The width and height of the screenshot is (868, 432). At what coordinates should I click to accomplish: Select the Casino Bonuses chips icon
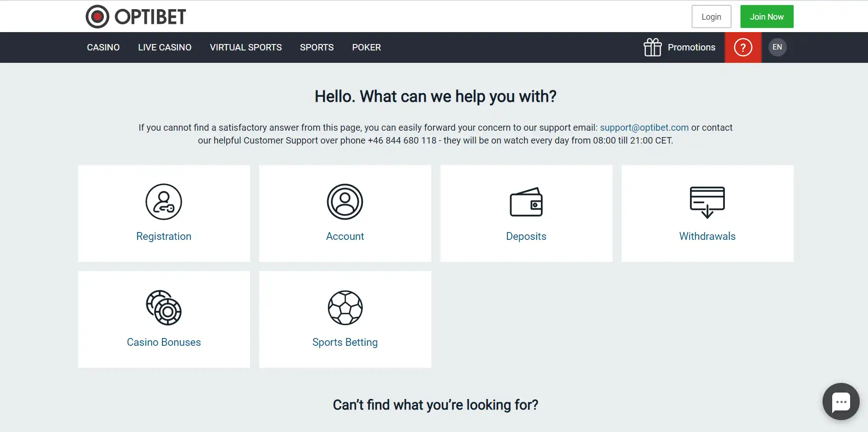[x=164, y=308]
